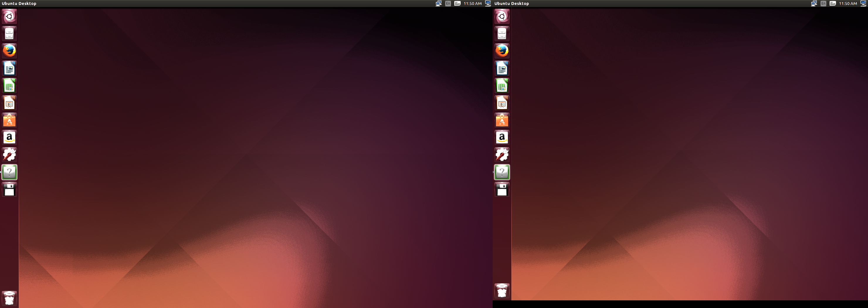Open Ubuntu Dash on the left monitor
868x308 pixels.
click(9, 16)
